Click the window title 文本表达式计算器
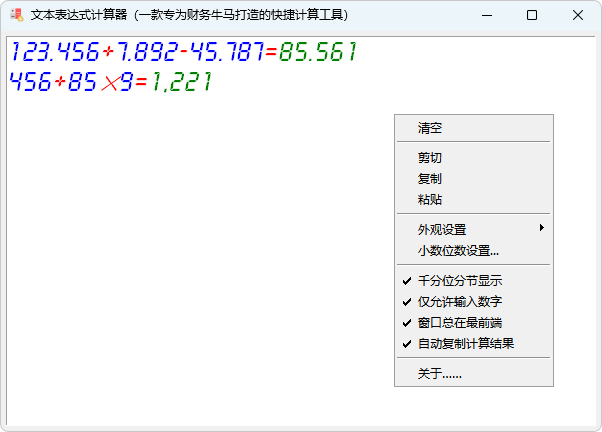602x432 pixels. (x=79, y=15)
